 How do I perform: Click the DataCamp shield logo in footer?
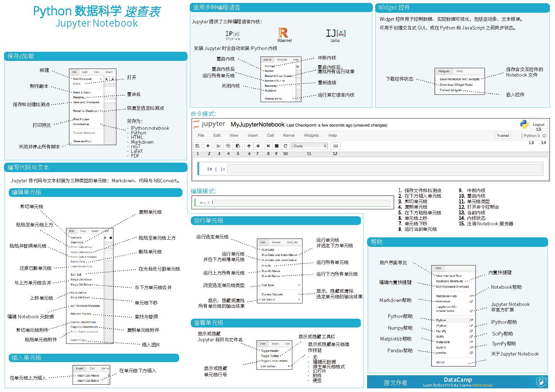[x=541, y=382]
